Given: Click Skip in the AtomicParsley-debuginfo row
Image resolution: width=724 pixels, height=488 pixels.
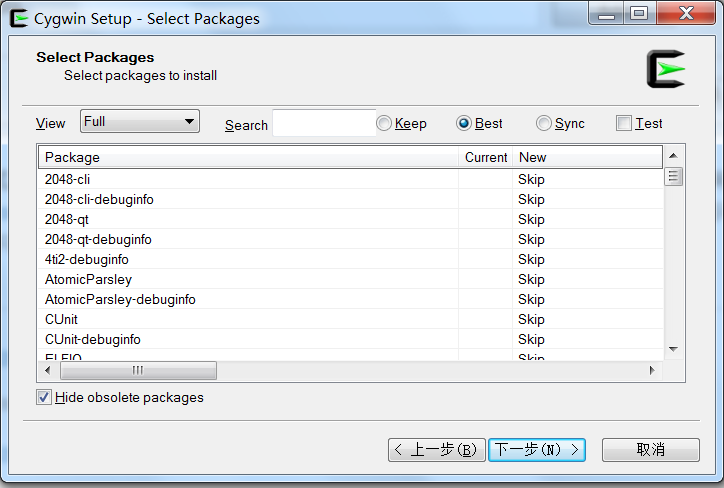Looking at the screenshot, I should point(531,299).
